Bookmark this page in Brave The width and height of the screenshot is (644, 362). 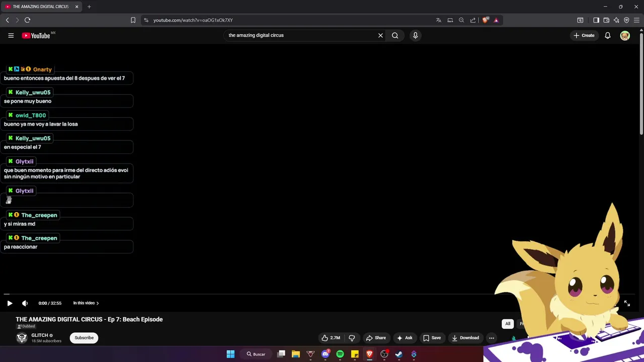[133, 20]
